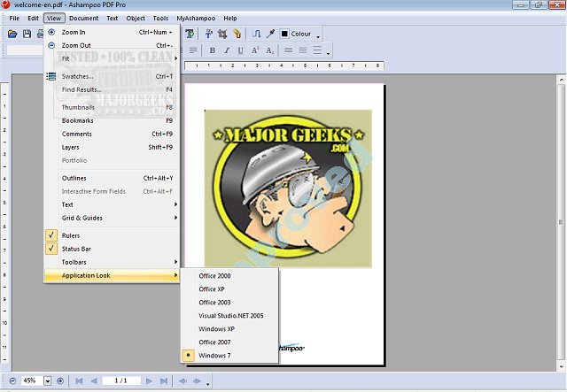Expand the Toolbars submenu
This screenshot has width=567, height=392.
click(x=113, y=262)
